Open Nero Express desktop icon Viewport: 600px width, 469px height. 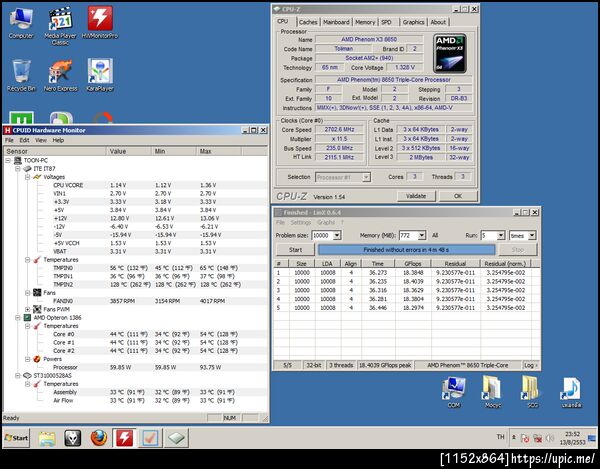pyautogui.click(x=60, y=72)
